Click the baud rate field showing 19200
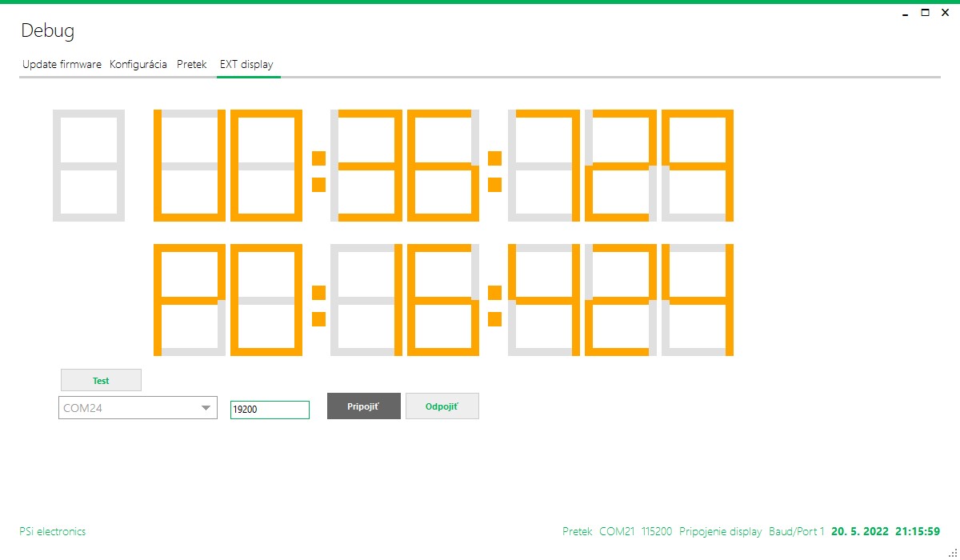The image size is (960, 560). [270, 410]
